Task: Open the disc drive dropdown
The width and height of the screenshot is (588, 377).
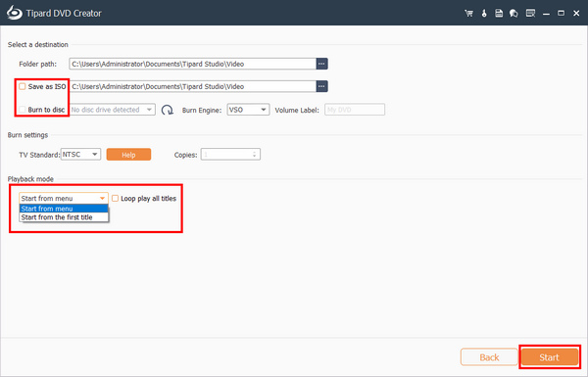Action: click(113, 110)
